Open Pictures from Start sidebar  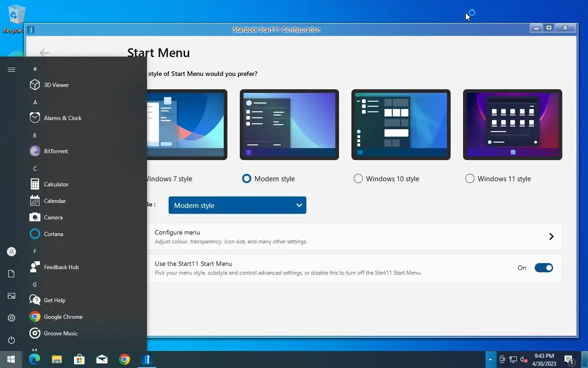point(11,296)
